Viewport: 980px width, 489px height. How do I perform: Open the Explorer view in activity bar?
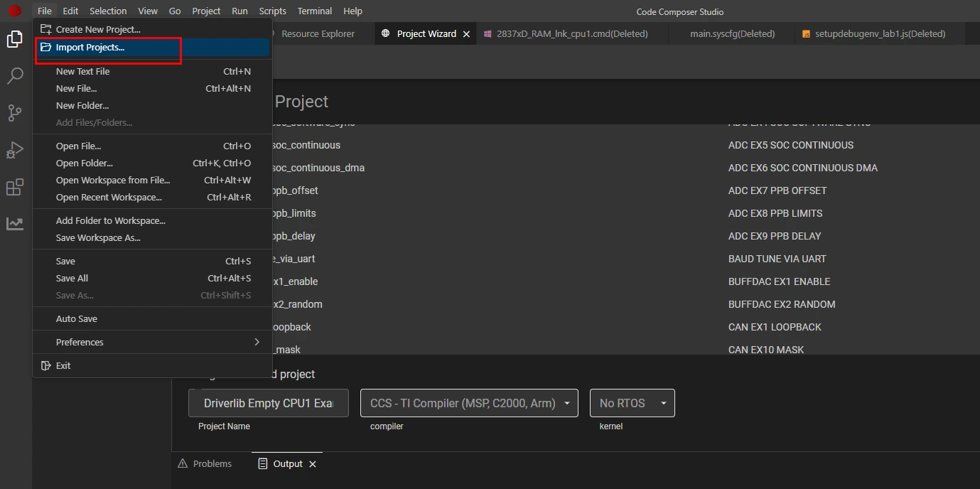(x=15, y=39)
